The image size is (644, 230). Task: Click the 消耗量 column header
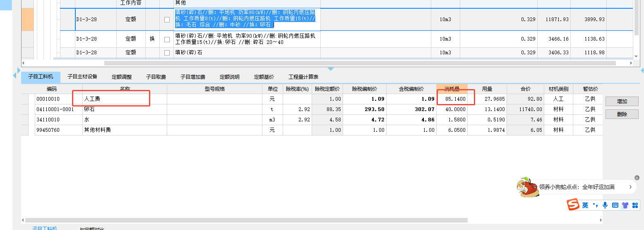452,89
